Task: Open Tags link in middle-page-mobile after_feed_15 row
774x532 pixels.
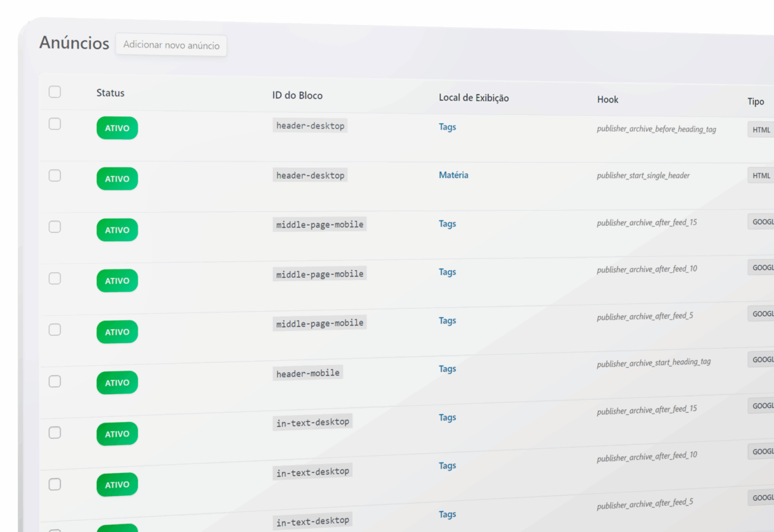Action: (x=447, y=224)
